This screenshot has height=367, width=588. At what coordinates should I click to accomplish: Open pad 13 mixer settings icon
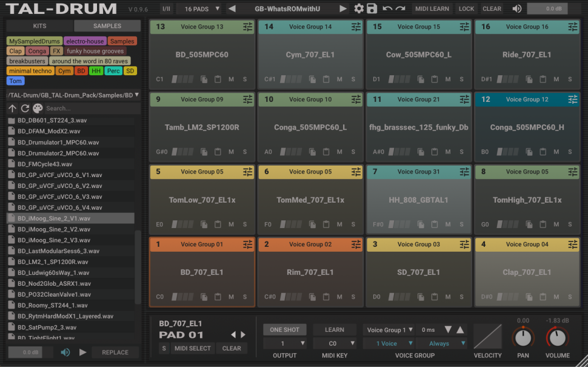tap(247, 27)
